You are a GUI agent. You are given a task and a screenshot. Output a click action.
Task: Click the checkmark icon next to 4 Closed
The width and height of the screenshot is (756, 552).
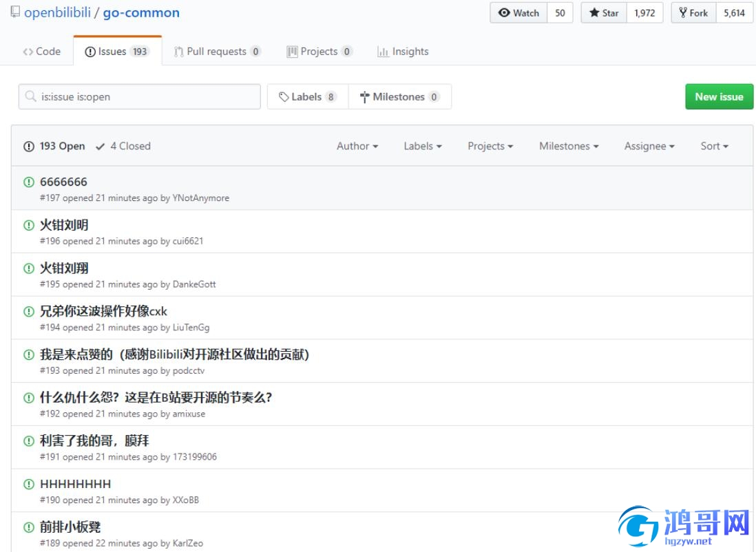click(101, 147)
